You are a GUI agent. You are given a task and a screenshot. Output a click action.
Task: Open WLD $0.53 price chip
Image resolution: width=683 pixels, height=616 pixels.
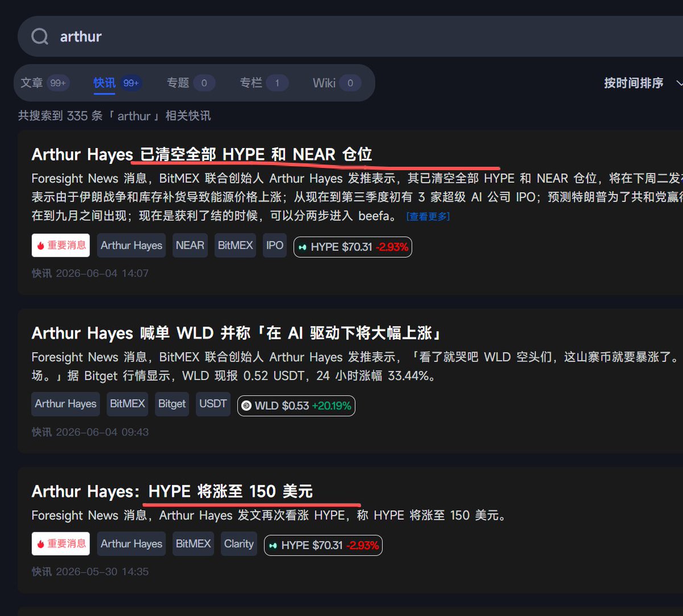click(x=296, y=406)
